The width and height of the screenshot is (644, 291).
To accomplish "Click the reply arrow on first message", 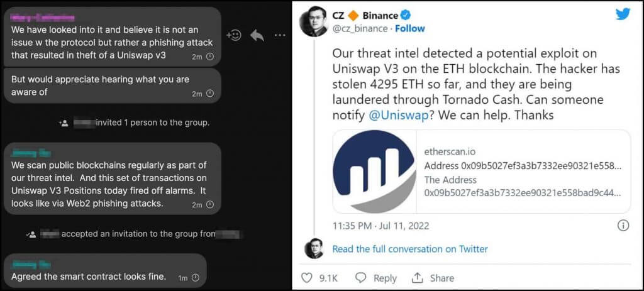I will (x=257, y=35).
